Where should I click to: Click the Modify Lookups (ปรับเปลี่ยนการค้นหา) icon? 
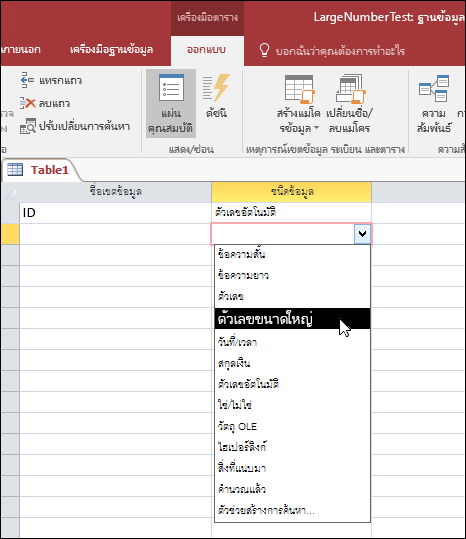pos(27,126)
